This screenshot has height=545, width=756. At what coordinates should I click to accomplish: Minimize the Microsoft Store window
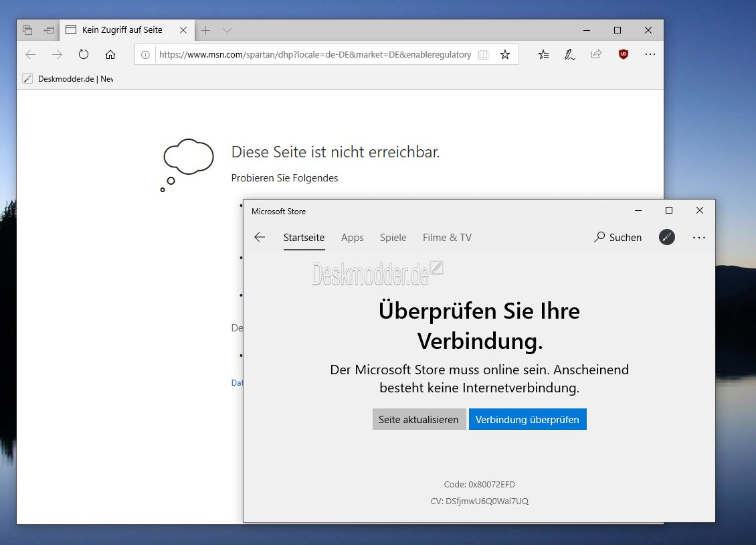[x=638, y=210]
